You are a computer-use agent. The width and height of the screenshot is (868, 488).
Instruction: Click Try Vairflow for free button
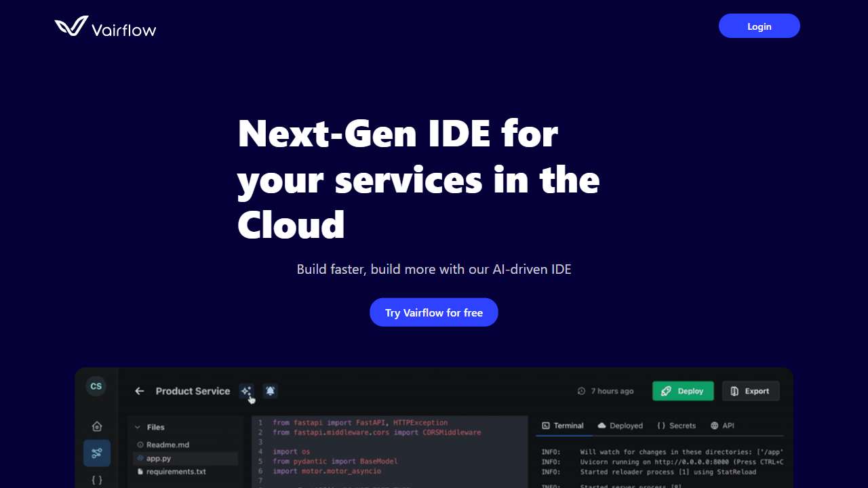434,312
